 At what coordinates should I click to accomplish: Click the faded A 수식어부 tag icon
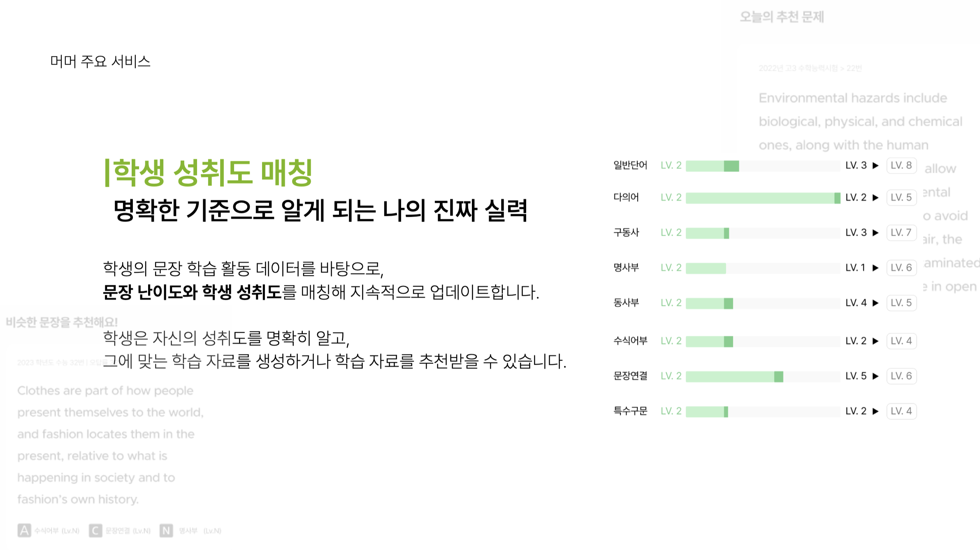tap(24, 531)
